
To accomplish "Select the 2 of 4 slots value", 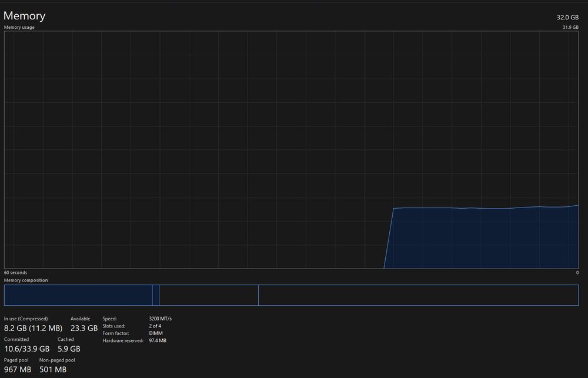I will coord(155,326).
